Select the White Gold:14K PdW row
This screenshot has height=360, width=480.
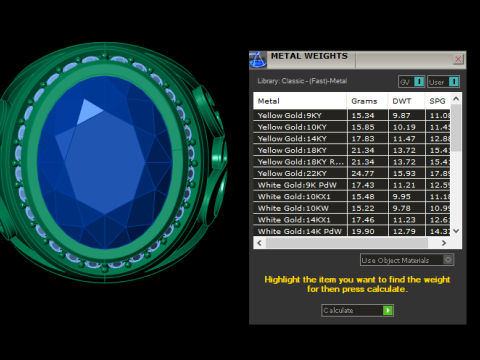[352, 231]
